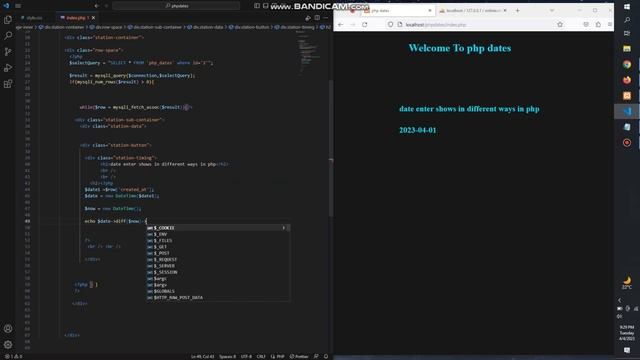
Task: Split the editor to the right
Action: (x=317, y=18)
